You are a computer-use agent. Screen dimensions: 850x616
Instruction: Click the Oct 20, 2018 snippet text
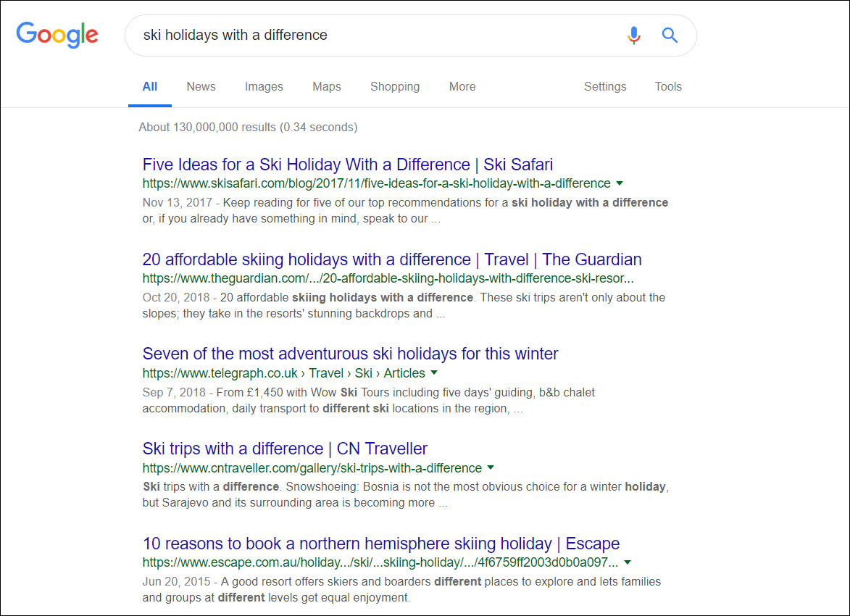(404, 305)
